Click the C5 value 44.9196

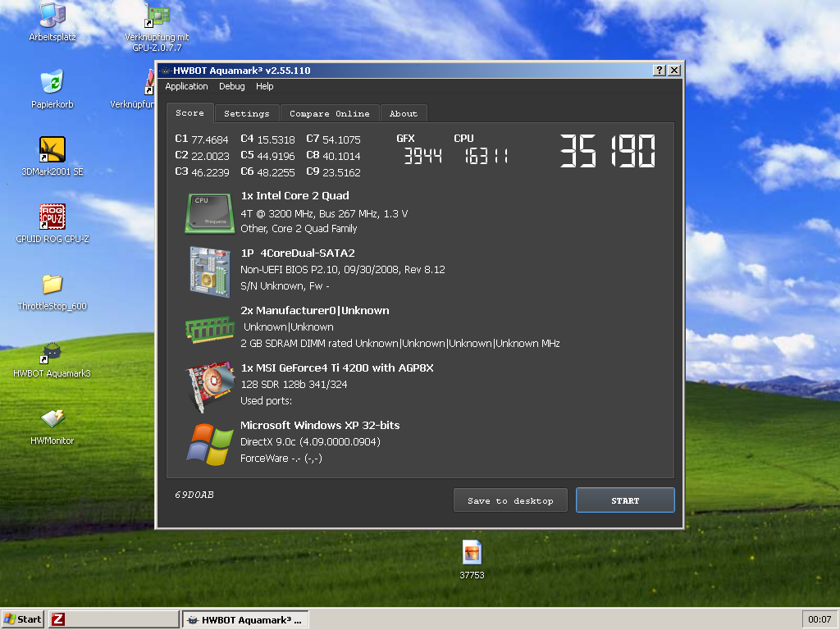tap(276, 156)
